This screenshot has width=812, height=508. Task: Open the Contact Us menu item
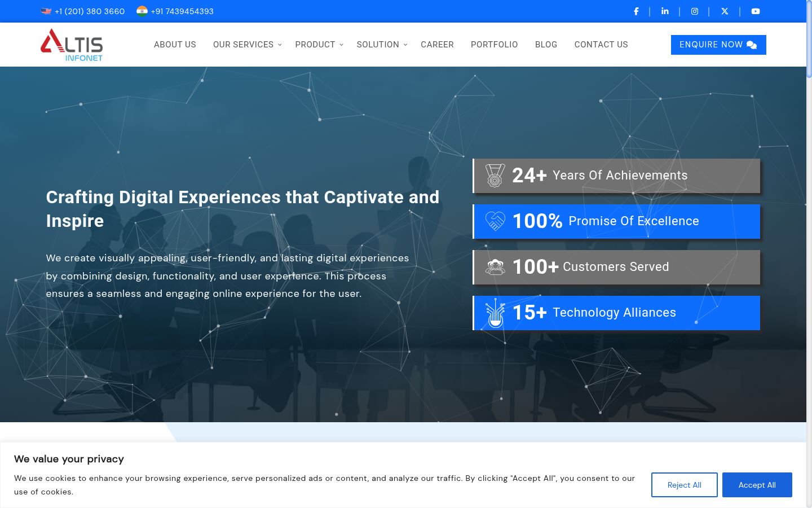[601, 45]
